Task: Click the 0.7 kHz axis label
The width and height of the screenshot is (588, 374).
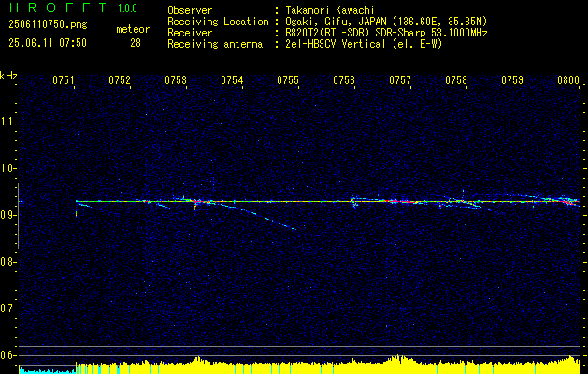Action: [x=7, y=309]
